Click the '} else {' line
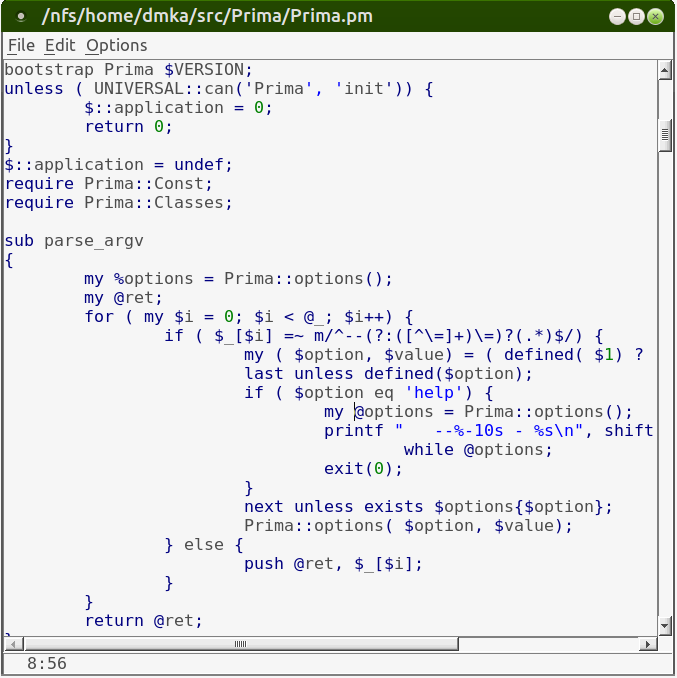This screenshot has width=677, height=678. [204, 545]
